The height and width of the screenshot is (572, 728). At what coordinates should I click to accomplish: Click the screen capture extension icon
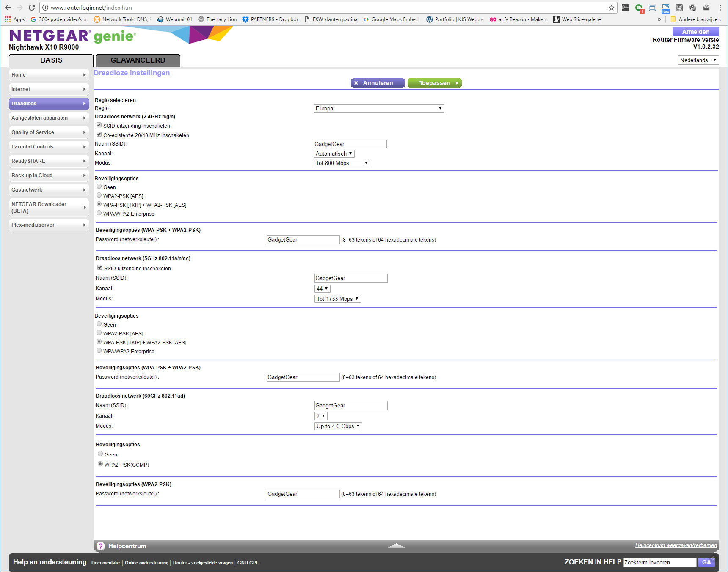pos(652,8)
